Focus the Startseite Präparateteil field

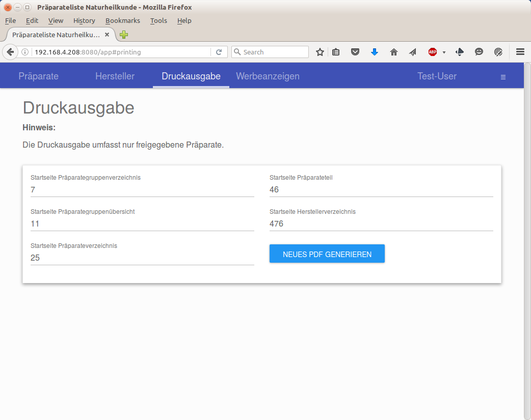point(381,189)
